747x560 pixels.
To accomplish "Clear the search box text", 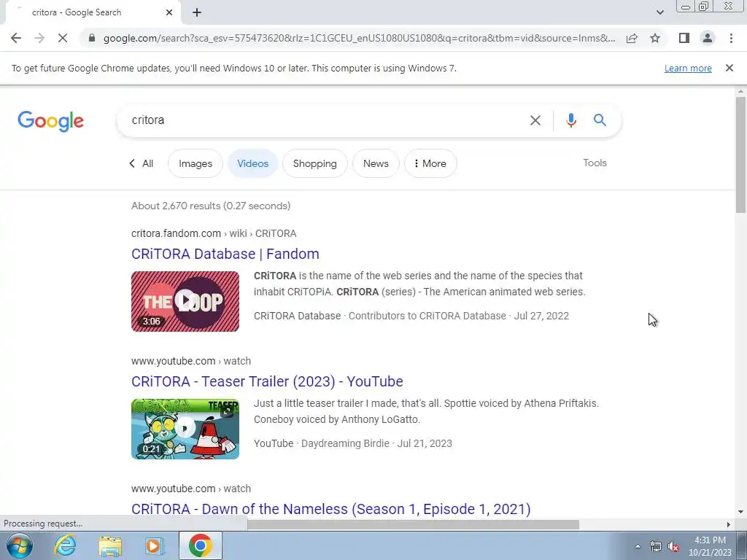I will point(535,120).
